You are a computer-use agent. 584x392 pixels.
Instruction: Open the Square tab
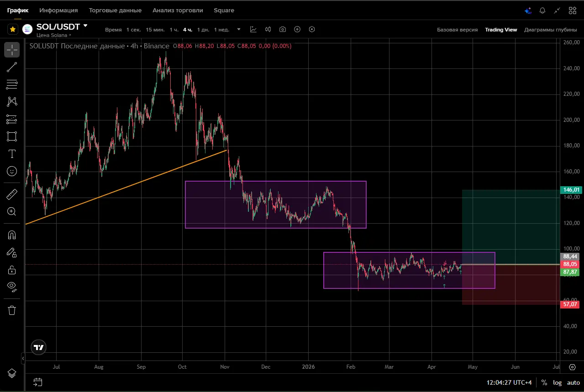224,10
